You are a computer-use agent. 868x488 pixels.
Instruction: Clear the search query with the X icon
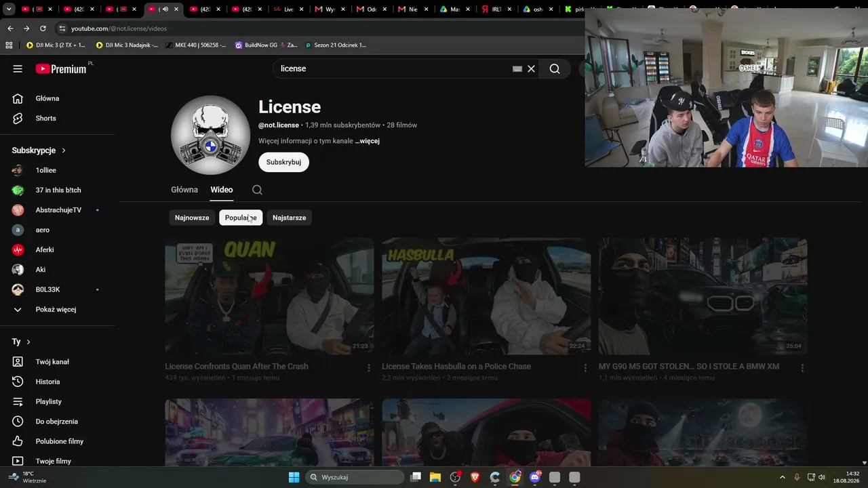(x=532, y=68)
